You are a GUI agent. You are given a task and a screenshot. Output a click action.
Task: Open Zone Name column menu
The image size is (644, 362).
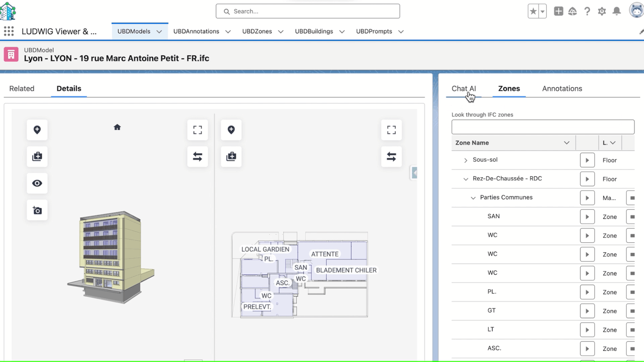pyautogui.click(x=566, y=143)
